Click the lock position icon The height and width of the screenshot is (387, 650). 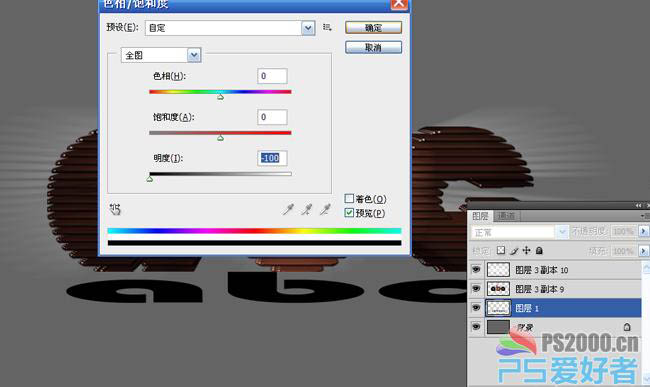coord(526,250)
